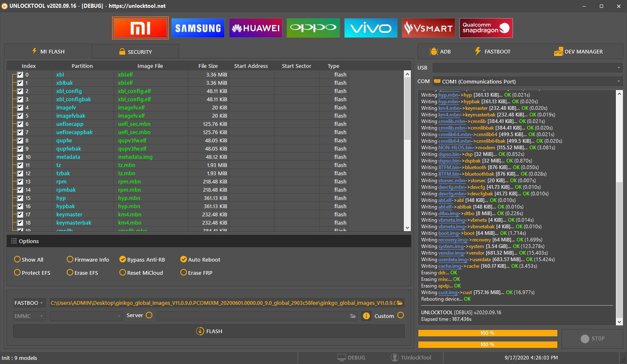Sort by the File Size column header
627x364 pixels.
[208, 66]
